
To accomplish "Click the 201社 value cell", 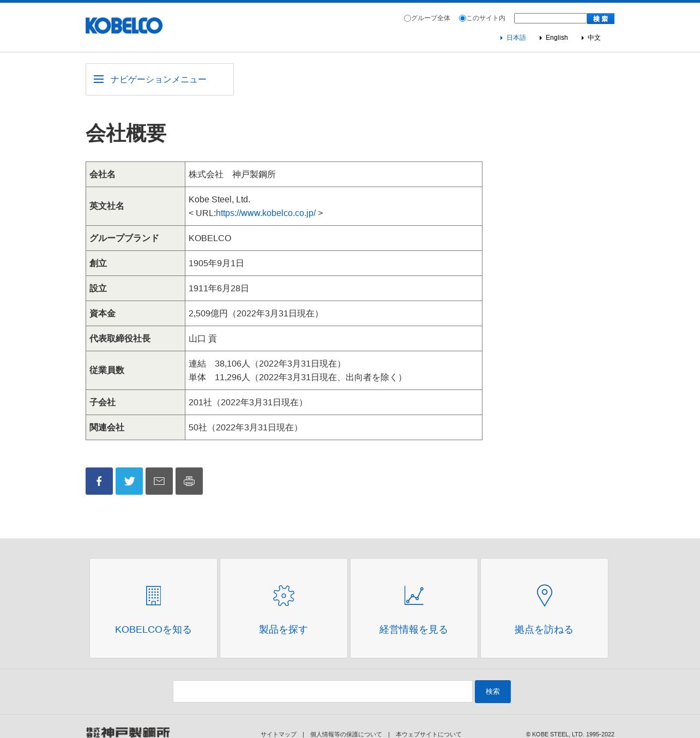I will 334,403.
